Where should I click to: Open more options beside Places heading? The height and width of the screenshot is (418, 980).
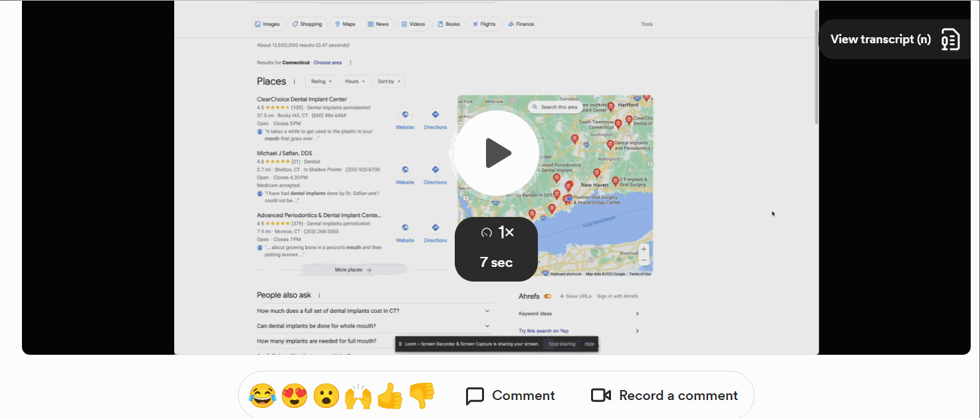tap(295, 82)
